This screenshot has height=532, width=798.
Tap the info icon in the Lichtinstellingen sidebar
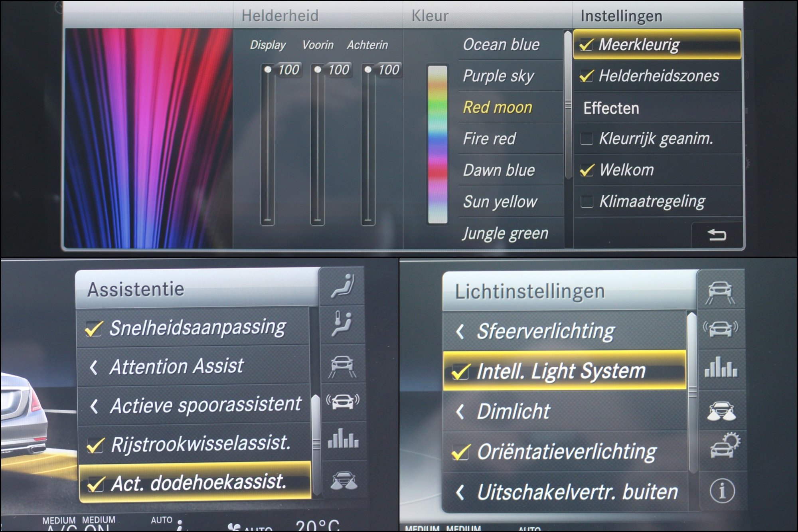pos(722,490)
